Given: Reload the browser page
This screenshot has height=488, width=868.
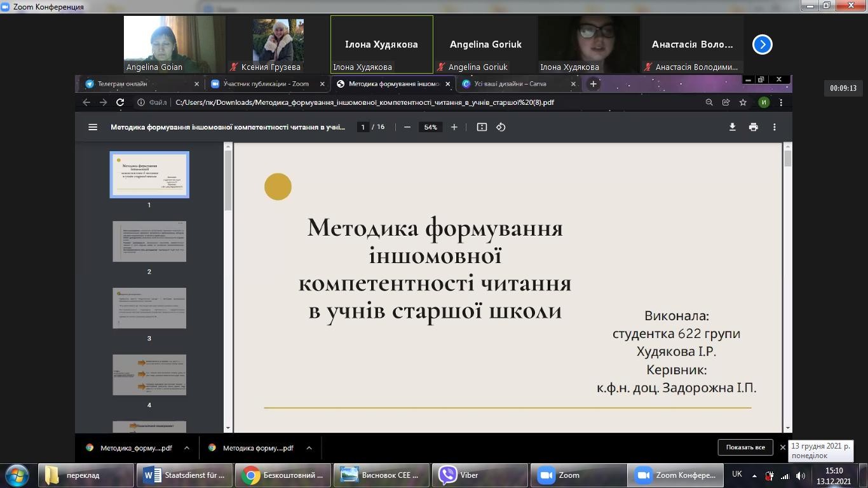Looking at the screenshot, I should [x=119, y=102].
